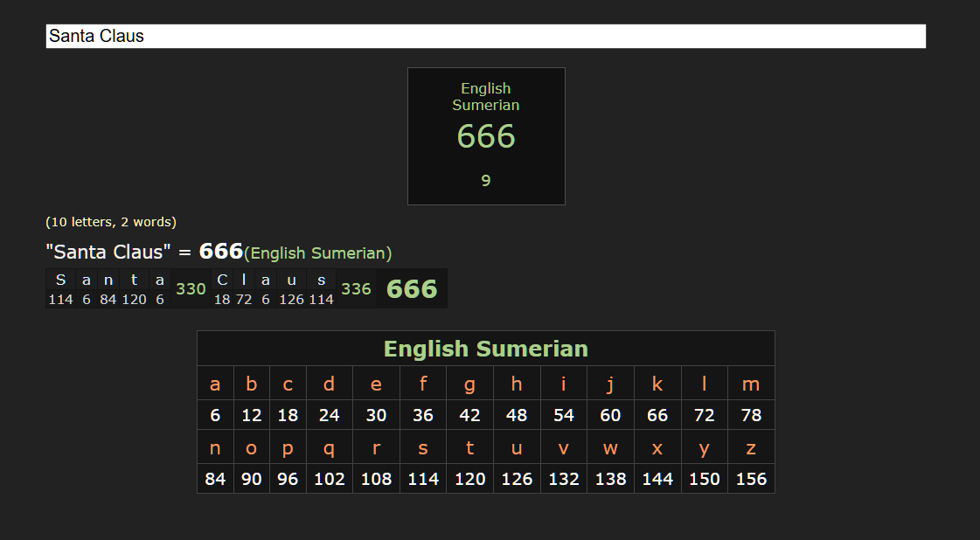Viewport: 980px width, 540px height.
Task: Click the English Sumerian title of the cipher chart
Action: [x=485, y=349]
